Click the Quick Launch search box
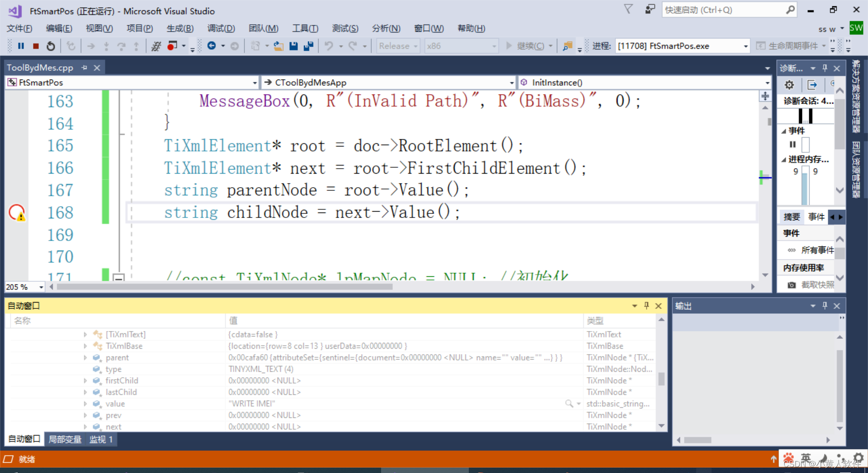The width and height of the screenshot is (868, 473). (x=723, y=9)
